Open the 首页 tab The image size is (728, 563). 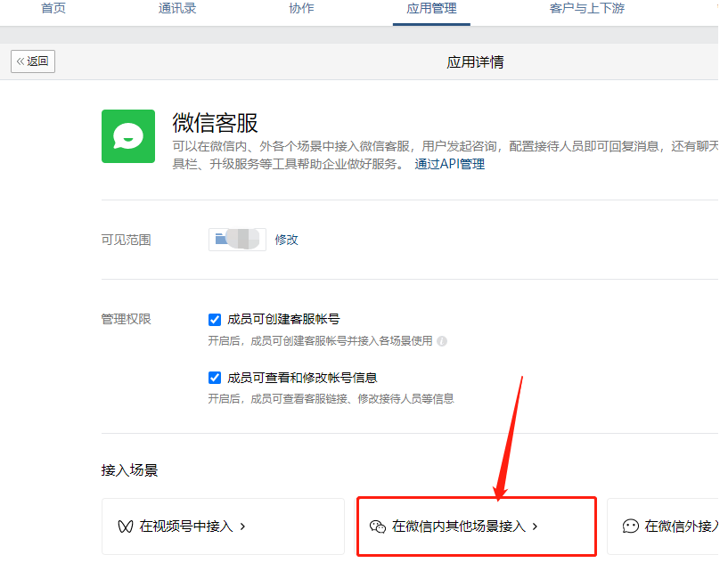coord(53,9)
